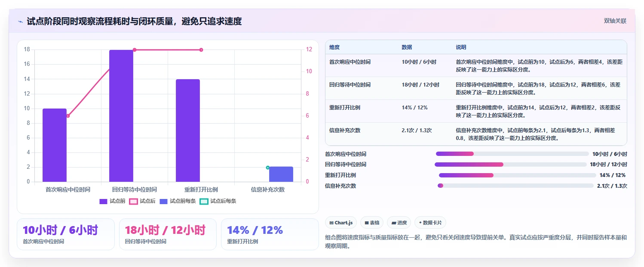Toggle the 试点前 legend series
This screenshot has width=644, height=267.
(x=112, y=201)
